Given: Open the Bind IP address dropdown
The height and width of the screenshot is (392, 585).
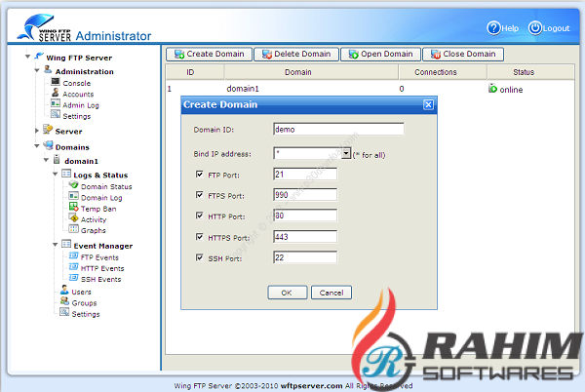Looking at the screenshot, I should click(345, 153).
